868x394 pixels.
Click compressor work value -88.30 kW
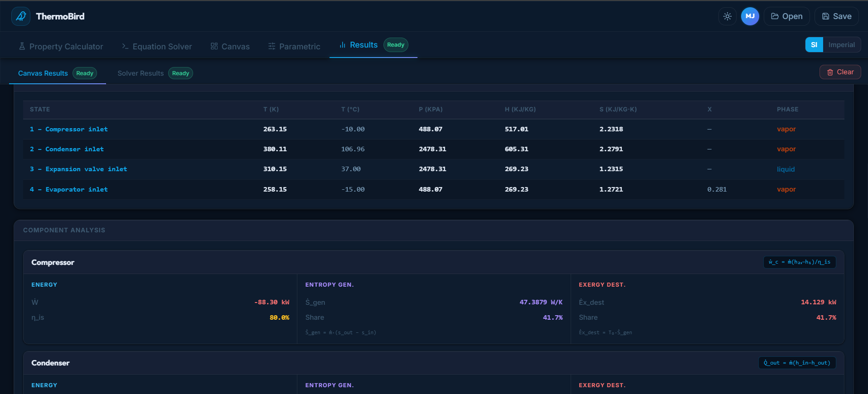pyautogui.click(x=272, y=302)
